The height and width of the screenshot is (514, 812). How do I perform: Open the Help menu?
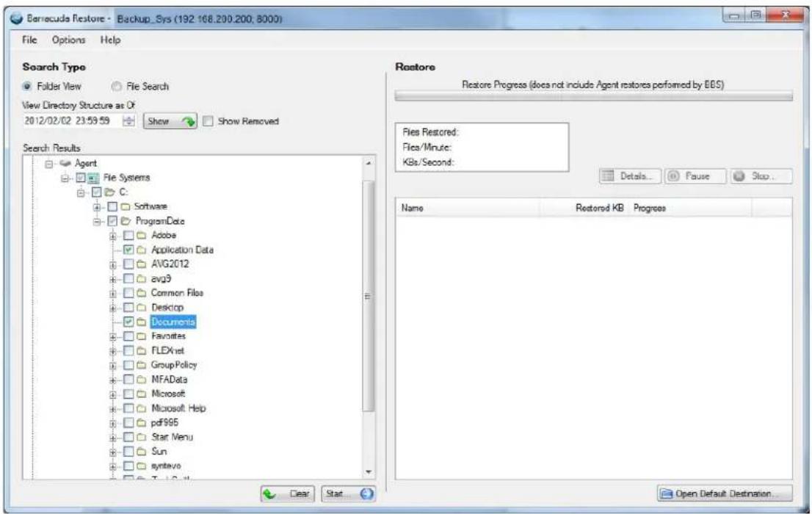click(110, 40)
